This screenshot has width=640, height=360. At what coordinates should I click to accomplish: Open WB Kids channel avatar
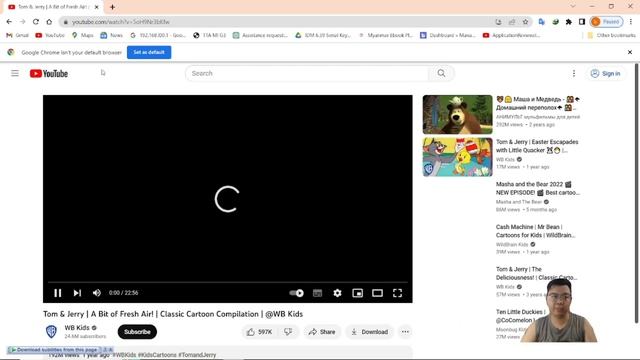pyautogui.click(x=51, y=331)
